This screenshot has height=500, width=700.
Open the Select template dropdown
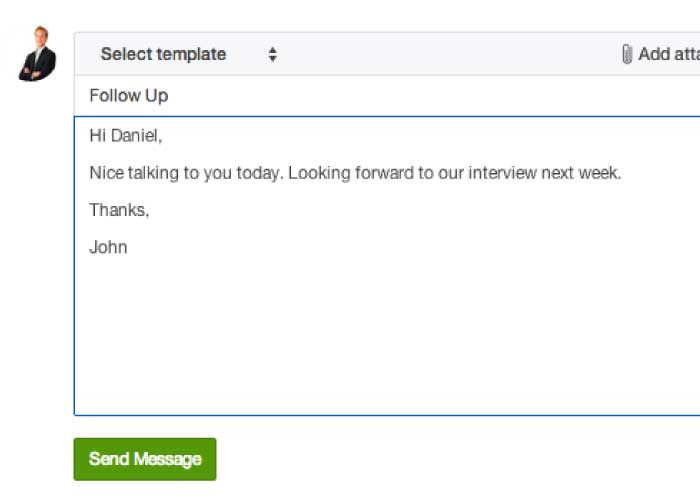(x=189, y=54)
